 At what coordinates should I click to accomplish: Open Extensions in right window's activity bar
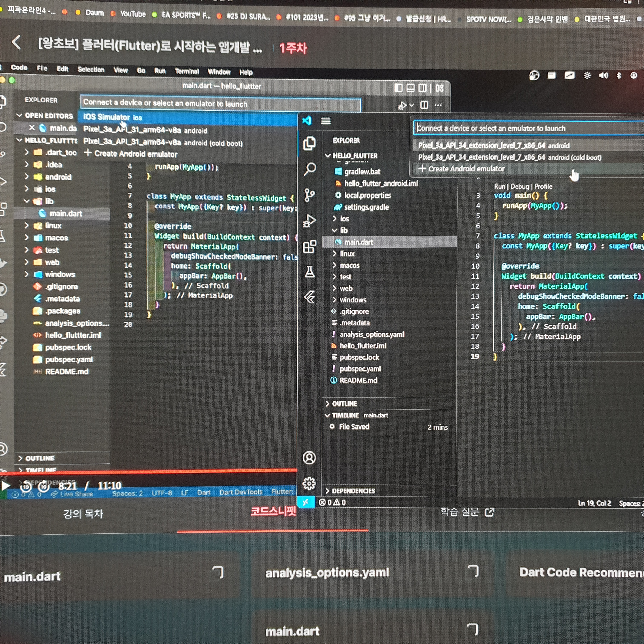pos(309,247)
